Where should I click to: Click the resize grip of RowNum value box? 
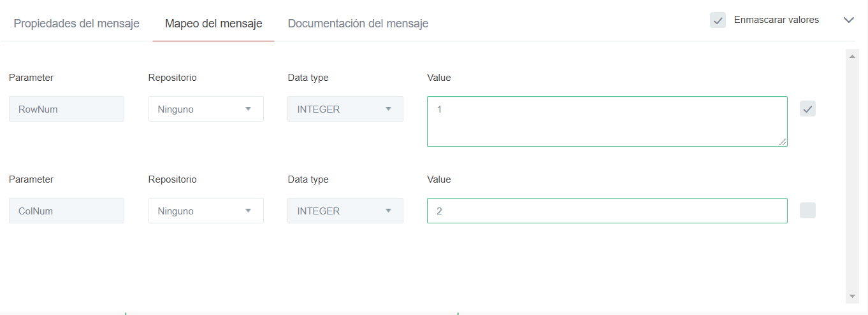point(783,142)
